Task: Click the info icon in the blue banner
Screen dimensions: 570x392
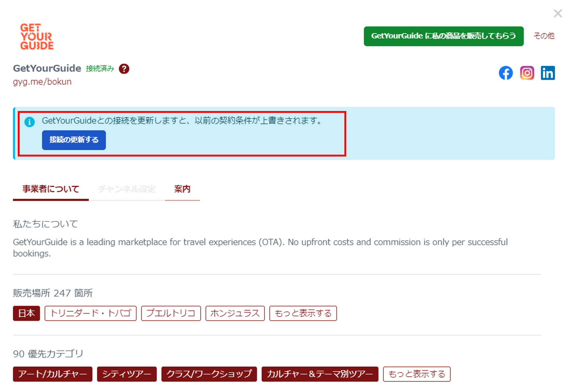Action: tap(30, 122)
